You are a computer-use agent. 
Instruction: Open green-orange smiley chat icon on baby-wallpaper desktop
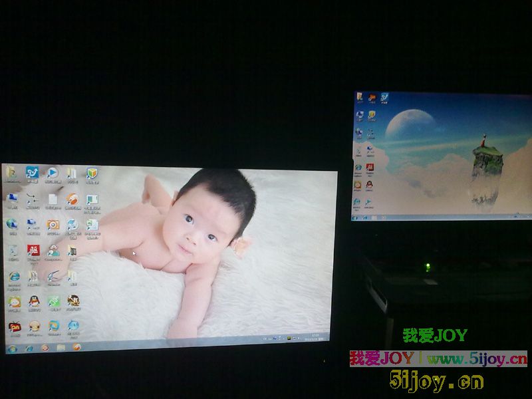pos(14,302)
